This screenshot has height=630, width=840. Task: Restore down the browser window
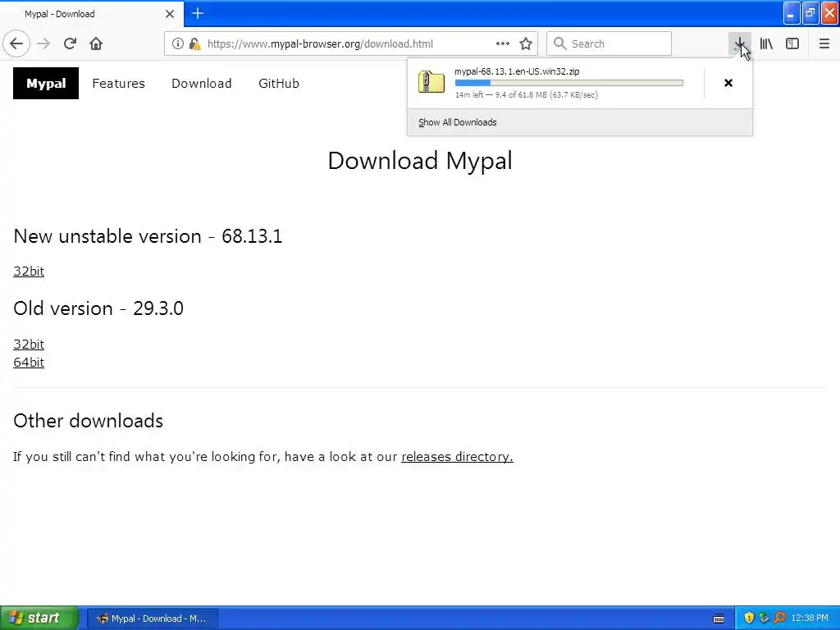[810, 13]
